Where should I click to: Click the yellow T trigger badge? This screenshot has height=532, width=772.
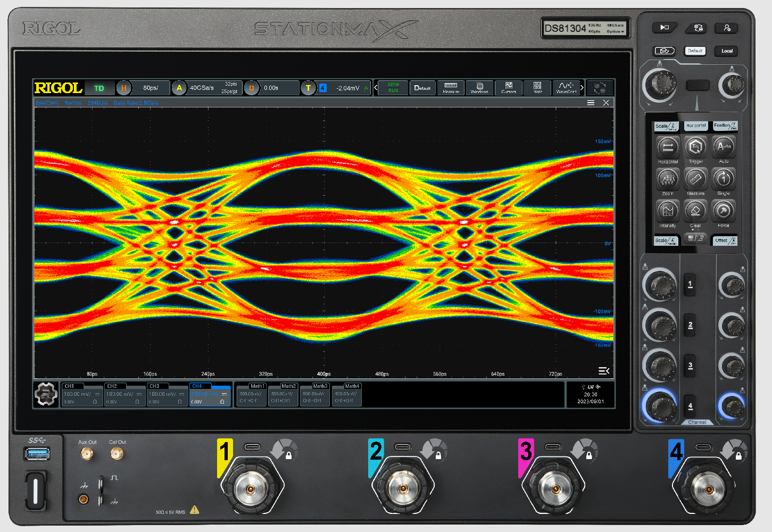[308, 88]
